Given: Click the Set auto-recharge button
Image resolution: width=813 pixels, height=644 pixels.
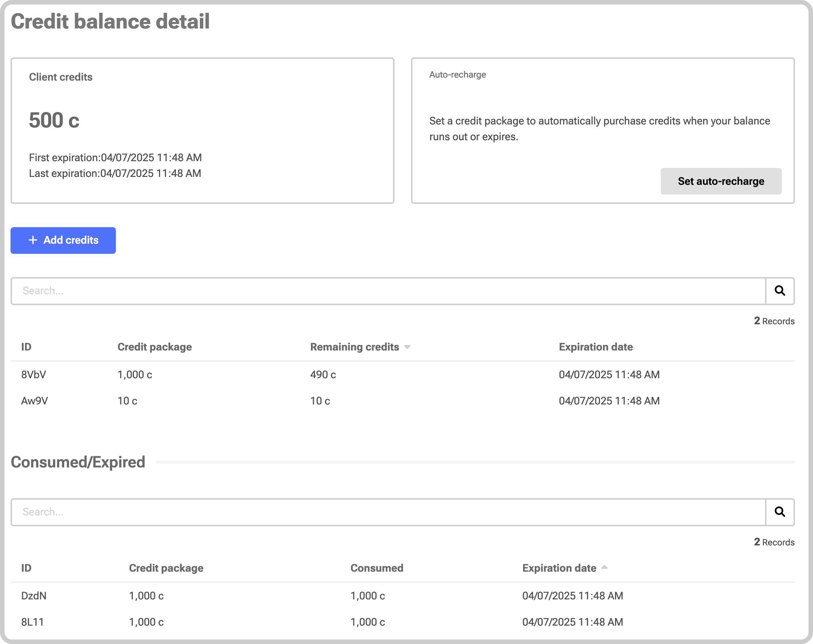Looking at the screenshot, I should [x=721, y=181].
